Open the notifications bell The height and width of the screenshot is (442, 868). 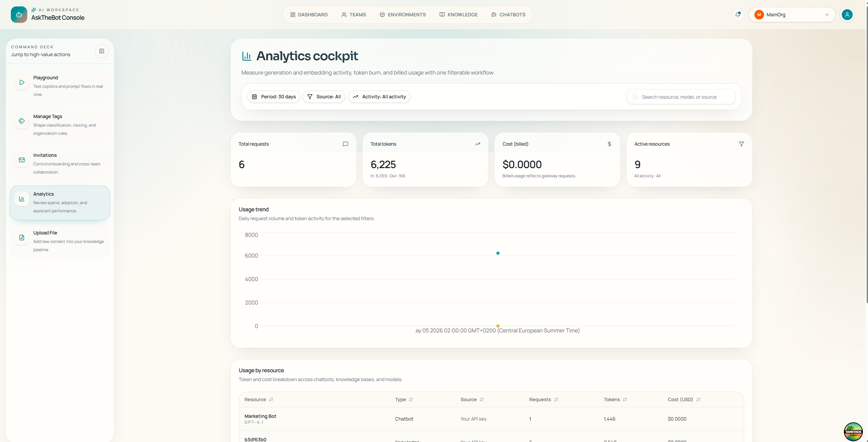(x=738, y=15)
